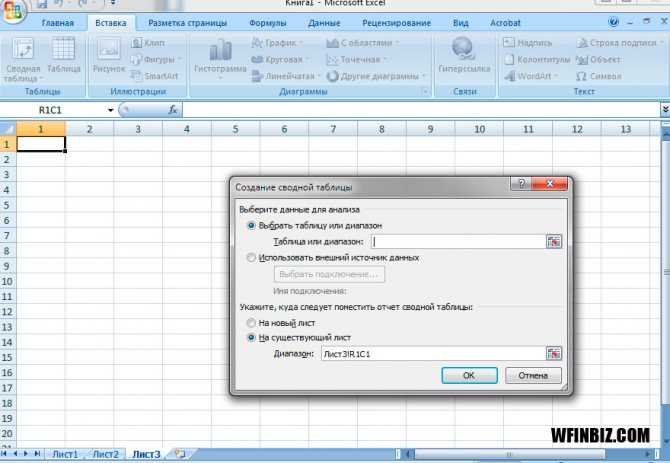Select row header 10
This screenshot has height=463, width=670.
click(x=7, y=281)
